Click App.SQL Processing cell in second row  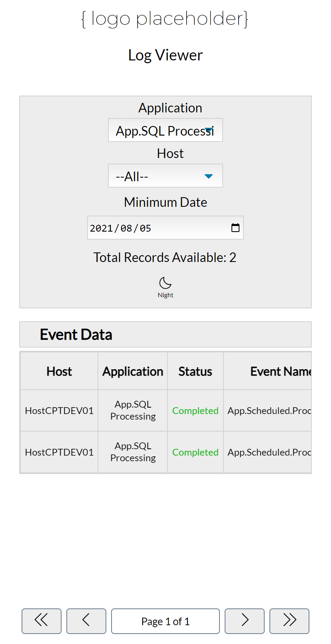coord(133,452)
